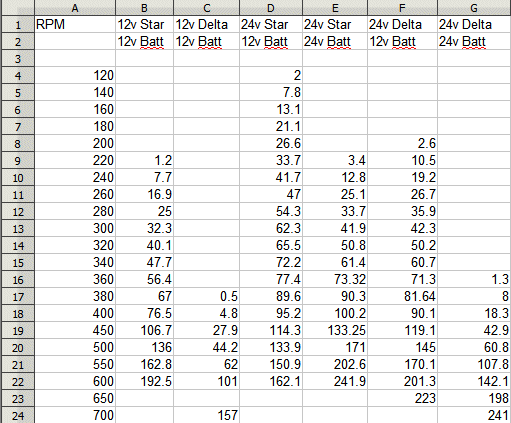
Task: Select cell C24 containing 157
Action: point(206,415)
